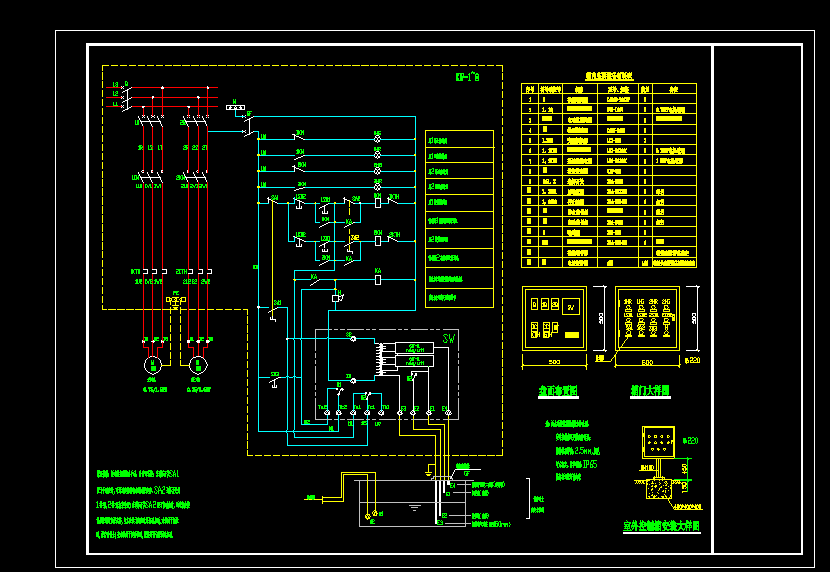Click the GF label near tank electrodes

tap(466, 474)
